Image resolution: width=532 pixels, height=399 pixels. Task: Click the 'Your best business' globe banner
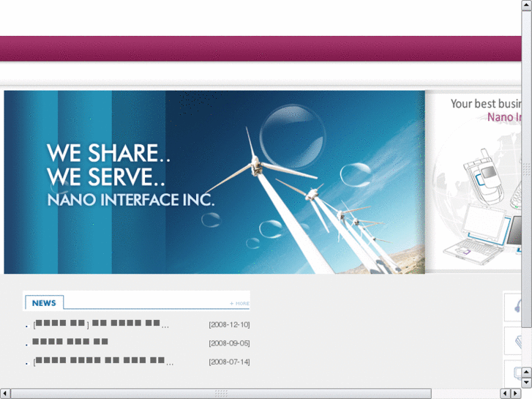[474, 182]
